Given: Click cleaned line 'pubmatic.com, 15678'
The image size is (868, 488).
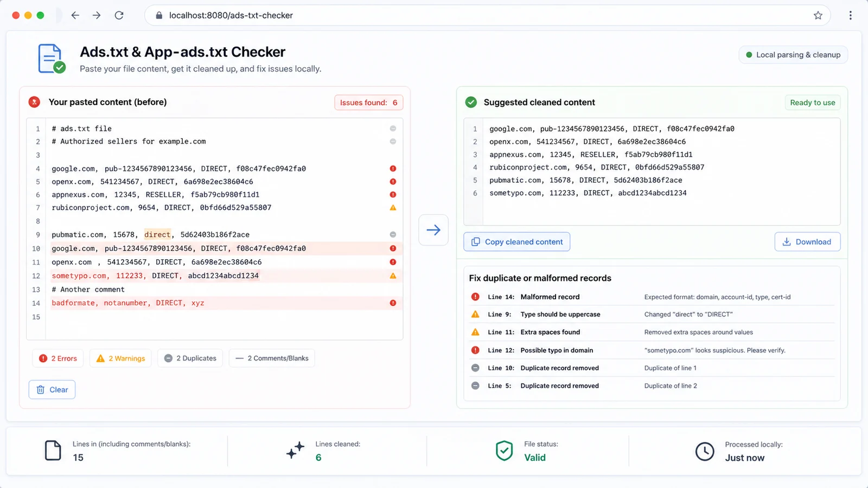Looking at the screenshot, I should click(586, 181).
